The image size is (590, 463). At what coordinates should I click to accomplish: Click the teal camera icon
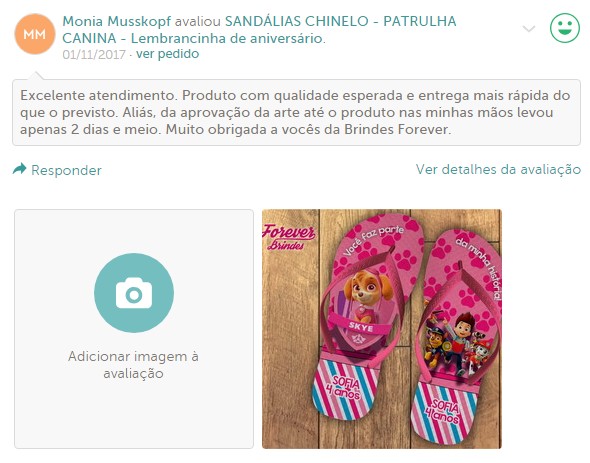coord(134,293)
